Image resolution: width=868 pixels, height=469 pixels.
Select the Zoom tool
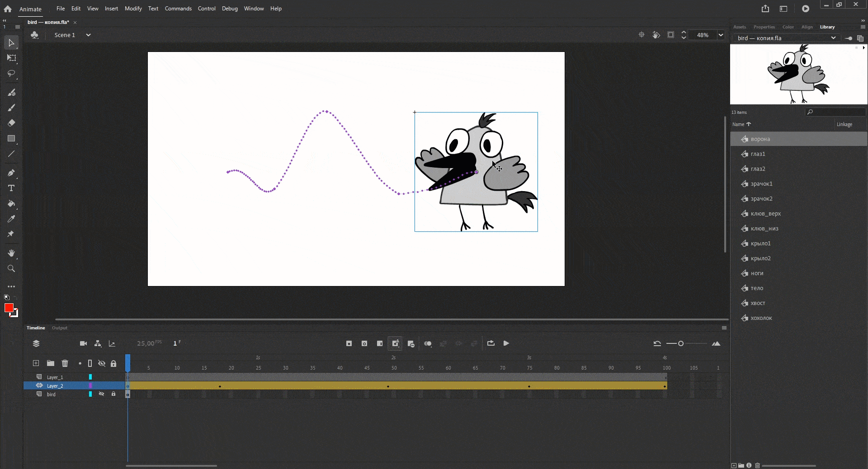tap(11, 269)
